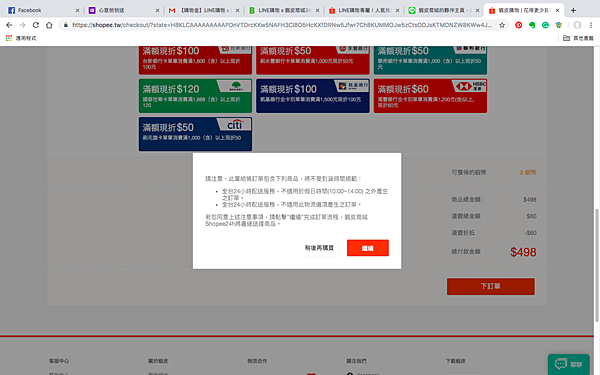Click the place order button
Viewport: 600px width, 375px height.
pos(491,286)
